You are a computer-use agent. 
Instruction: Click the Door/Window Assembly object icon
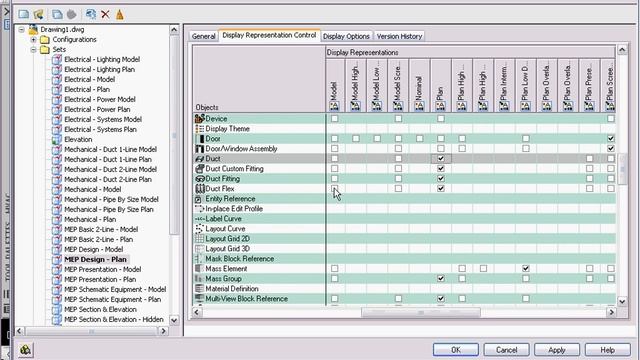point(200,149)
